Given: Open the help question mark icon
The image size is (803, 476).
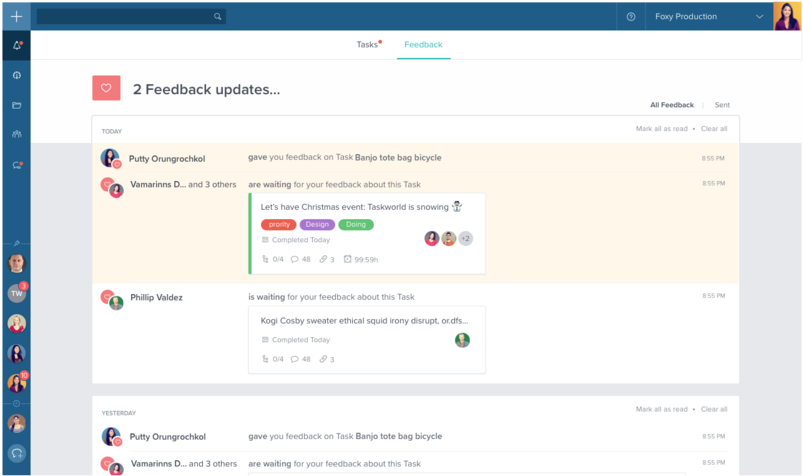Looking at the screenshot, I should (631, 16).
